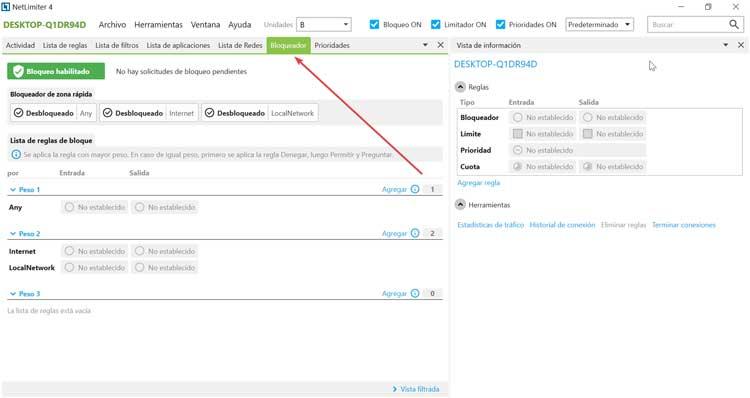Open the Predeterminado profile dropdown
Image resolution: width=750 pixels, height=398 pixels.
coord(599,24)
